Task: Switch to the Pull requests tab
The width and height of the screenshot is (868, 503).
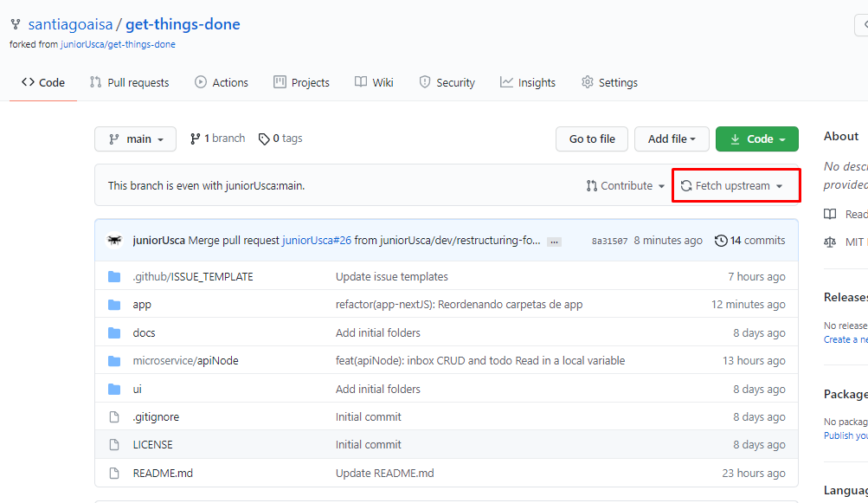Action: [130, 82]
